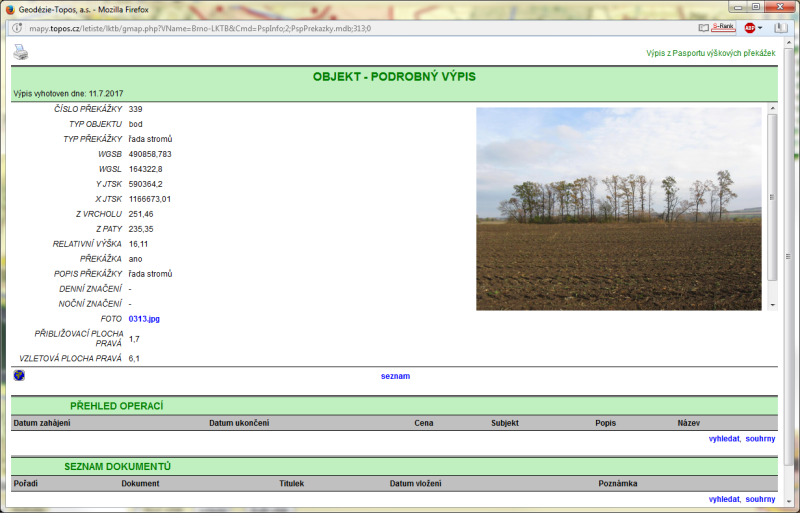Click the printer icon to print the listing
Screen dimensions: 800x513
tap(20, 52)
